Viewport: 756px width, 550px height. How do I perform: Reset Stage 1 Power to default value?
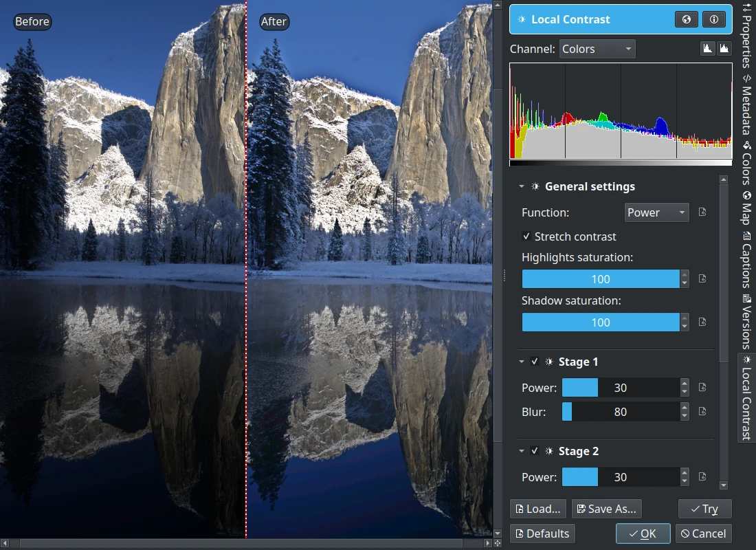point(702,387)
